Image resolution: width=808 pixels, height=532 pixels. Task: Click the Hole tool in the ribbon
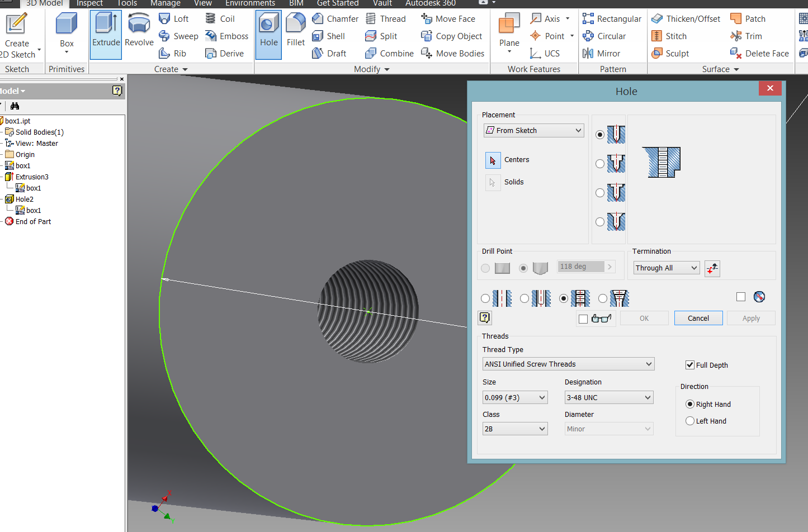click(268, 35)
